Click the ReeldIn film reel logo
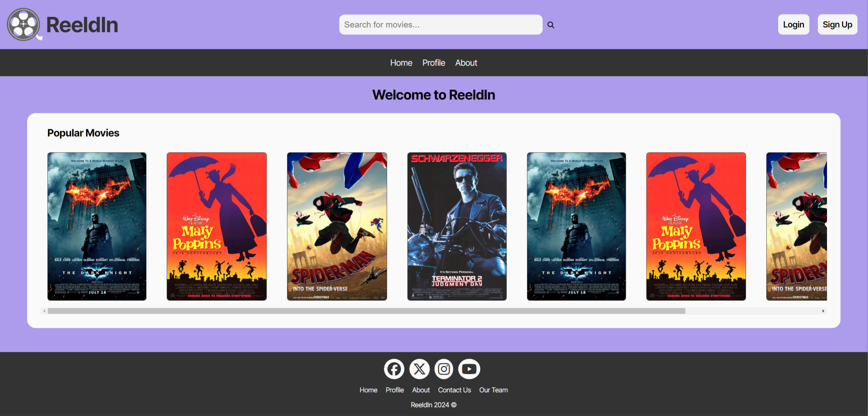This screenshot has height=416, width=868. click(x=24, y=24)
